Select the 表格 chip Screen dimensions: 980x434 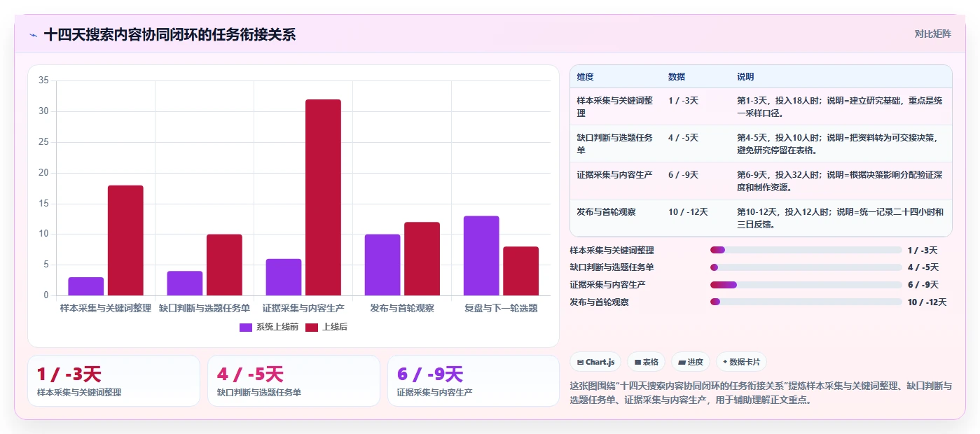tap(646, 362)
